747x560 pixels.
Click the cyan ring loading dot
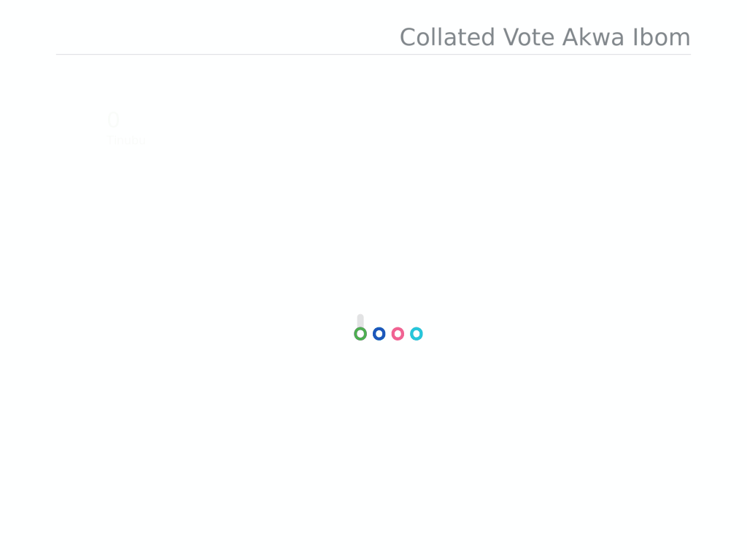point(417,334)
